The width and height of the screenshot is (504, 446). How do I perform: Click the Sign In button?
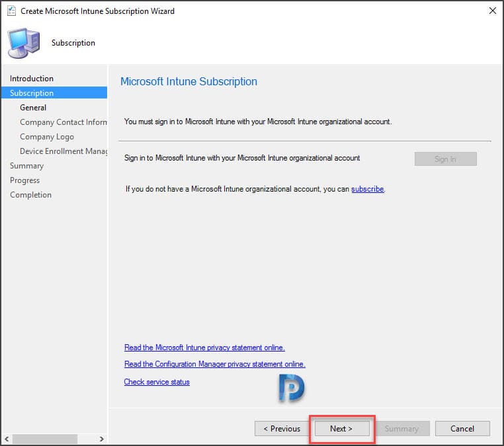(x=445, y=159)
